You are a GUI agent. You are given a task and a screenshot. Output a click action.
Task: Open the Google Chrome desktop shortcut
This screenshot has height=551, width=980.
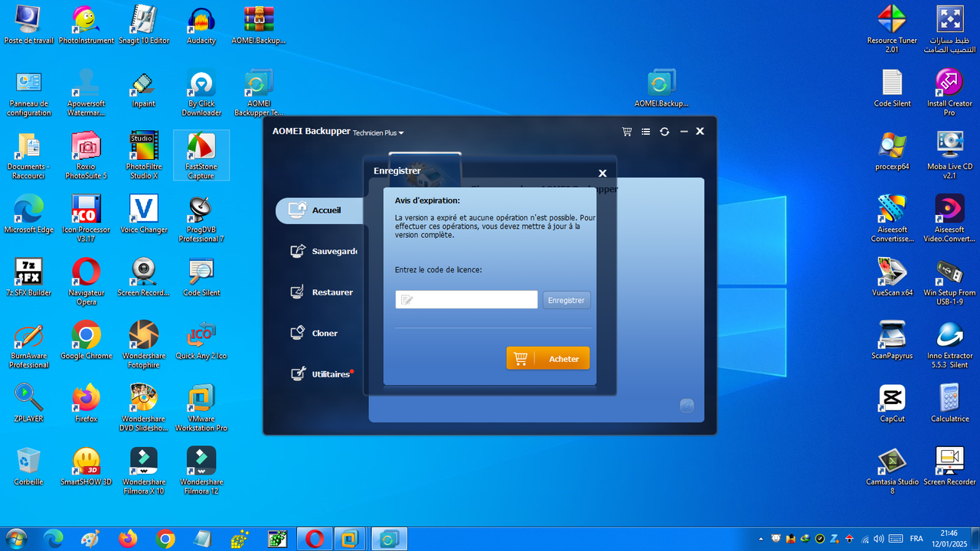[87, 341]
